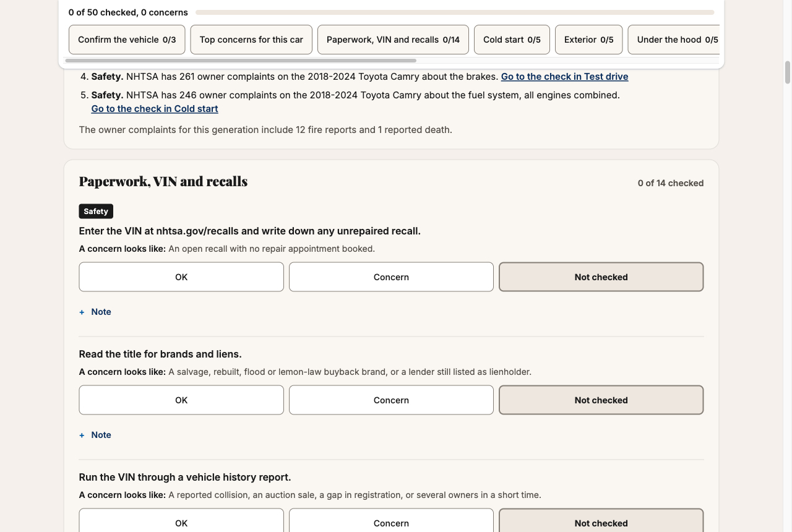Set the VIN recall check to Not checked
792x532 pixels.
[601, 277]
